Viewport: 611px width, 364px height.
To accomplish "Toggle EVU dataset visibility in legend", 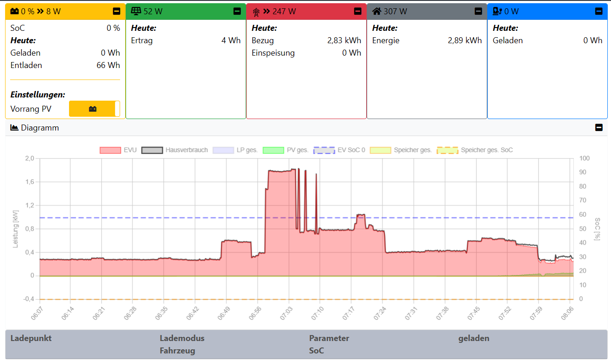I will [118, 150].
